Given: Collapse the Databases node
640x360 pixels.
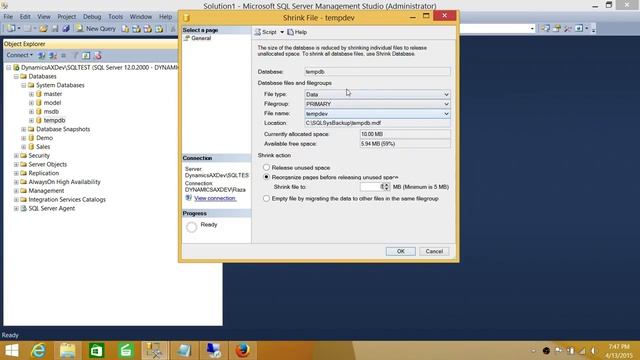Looking at the screenshot, I should tap(16, 76).
